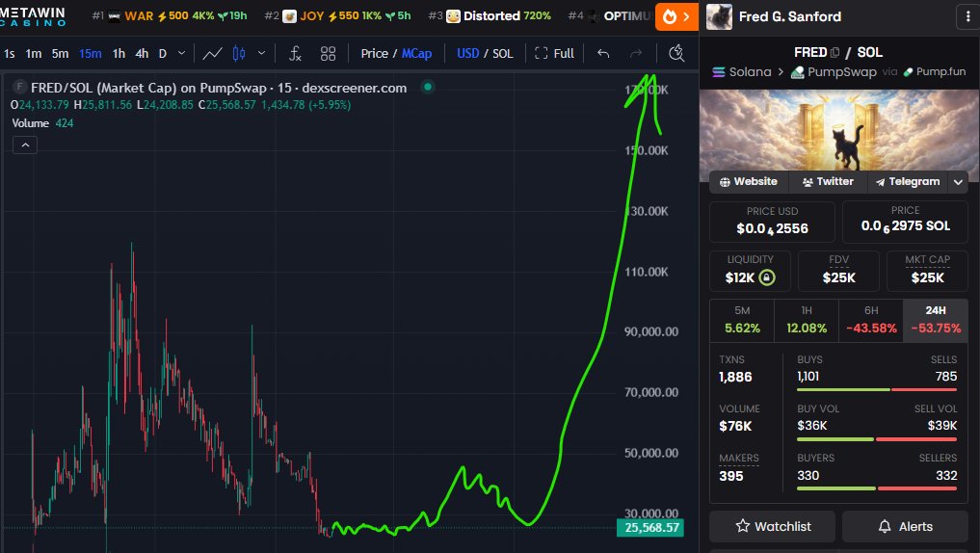Image resolution: width=980 pixels, height=553 pixels.
Task: Click the LIQUIDITY $12K box
Action: coord(750,271)
